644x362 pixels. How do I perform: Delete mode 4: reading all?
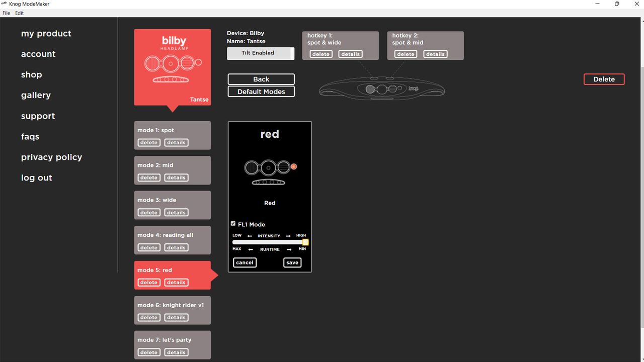click(149, 247)
